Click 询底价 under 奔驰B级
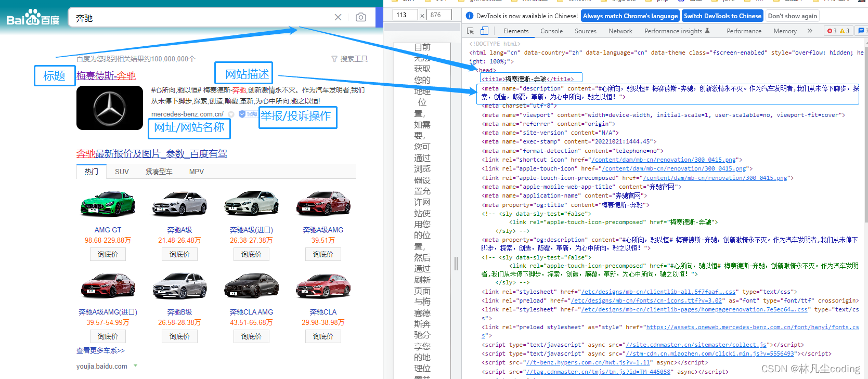The height and width of the screenshot is (379, 868). point(179,336)
